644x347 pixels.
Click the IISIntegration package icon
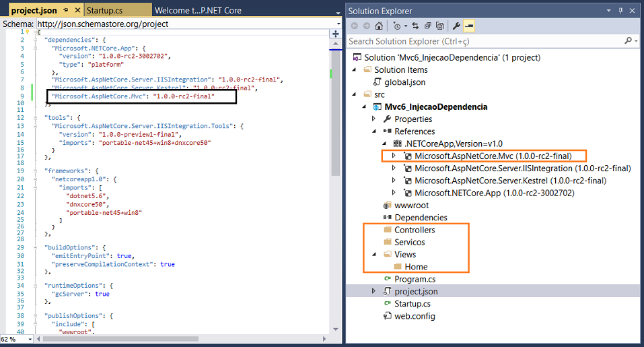[x=407, y=168]
